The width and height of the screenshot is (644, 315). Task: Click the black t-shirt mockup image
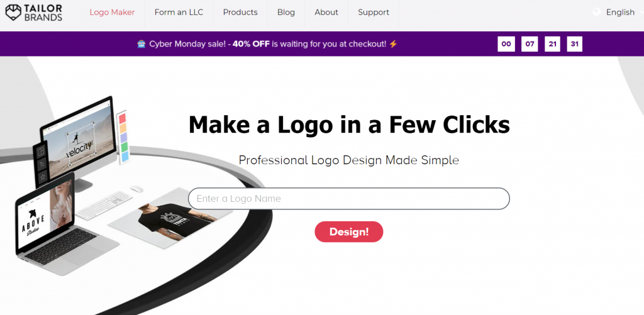point(172,221)
